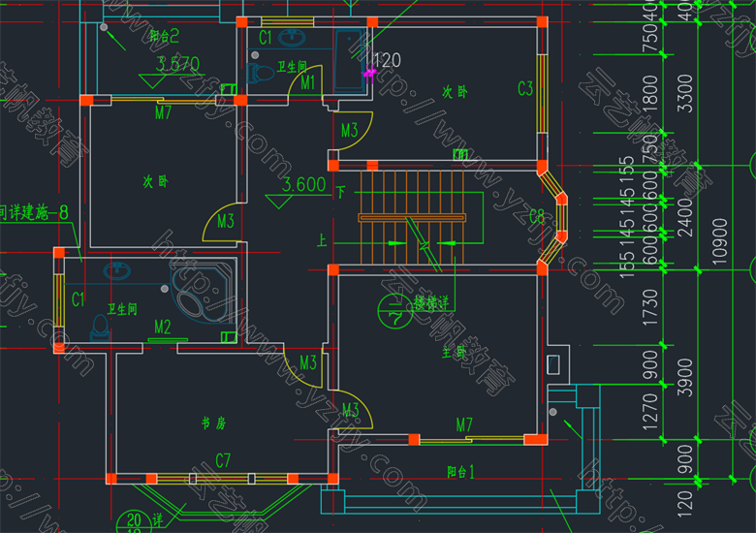Select the 书房 room label
Viewport: 756px width, 533px height.
click(213, 423)
